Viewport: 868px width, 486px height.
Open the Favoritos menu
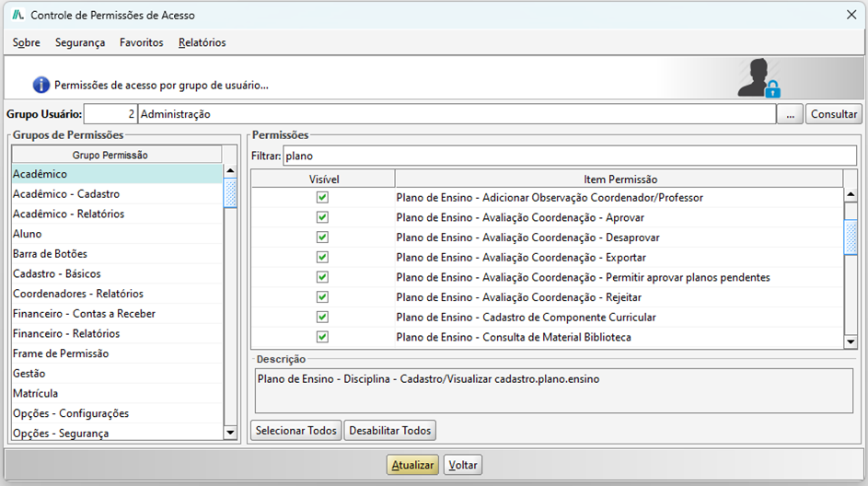141,42
